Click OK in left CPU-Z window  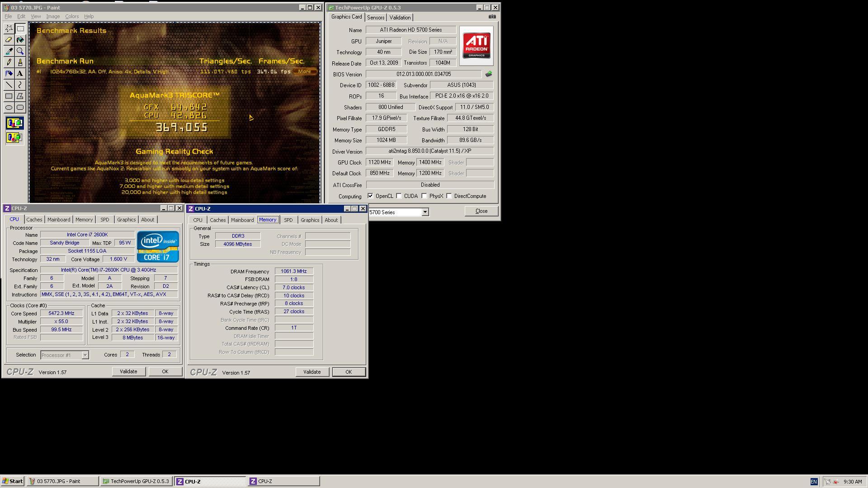[165, 371]
